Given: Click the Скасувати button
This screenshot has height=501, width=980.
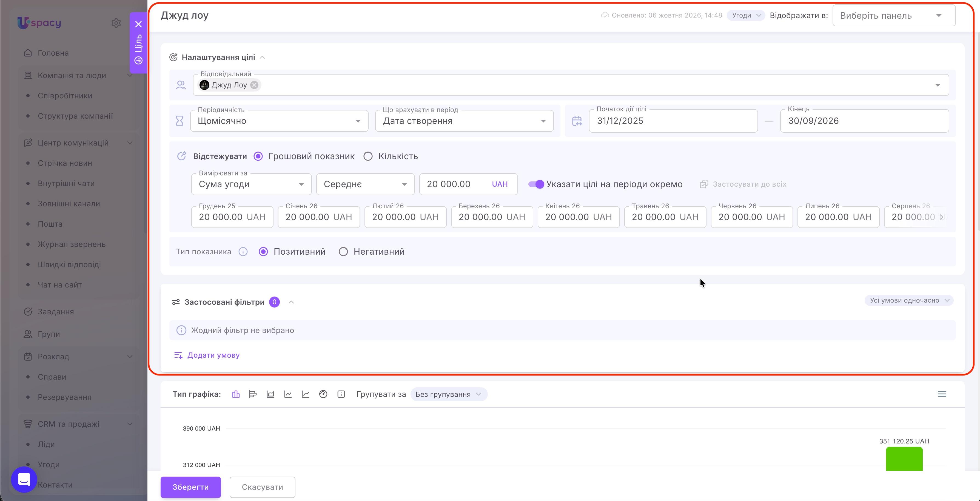Looking at the screenshot, I should [263, 487].
